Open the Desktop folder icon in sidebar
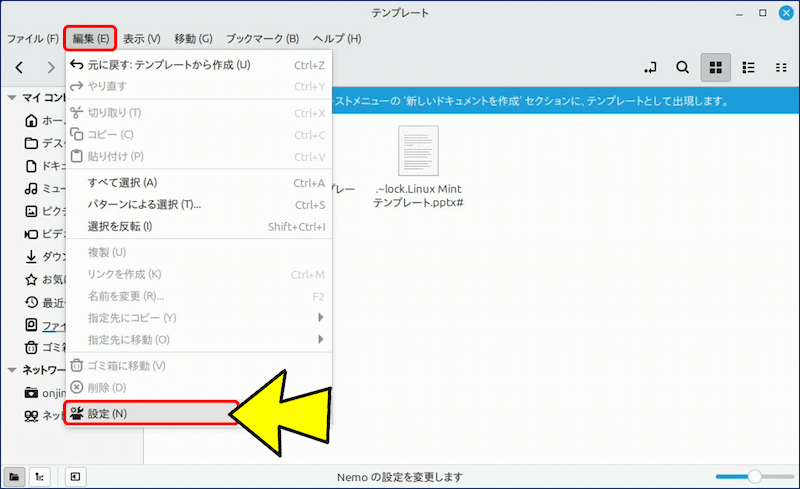 31,143
